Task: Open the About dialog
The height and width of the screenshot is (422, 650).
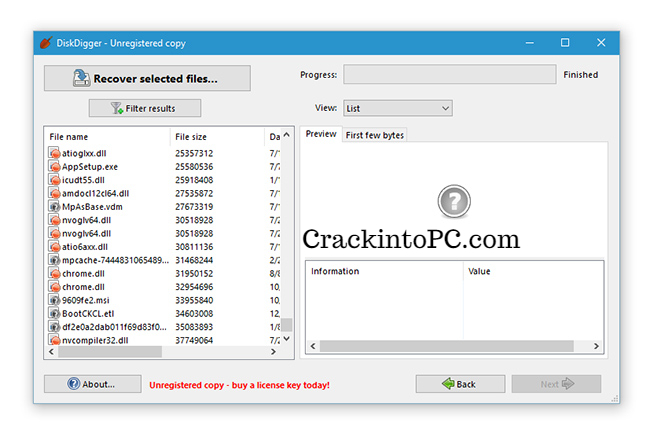Action: click(92, 384)
